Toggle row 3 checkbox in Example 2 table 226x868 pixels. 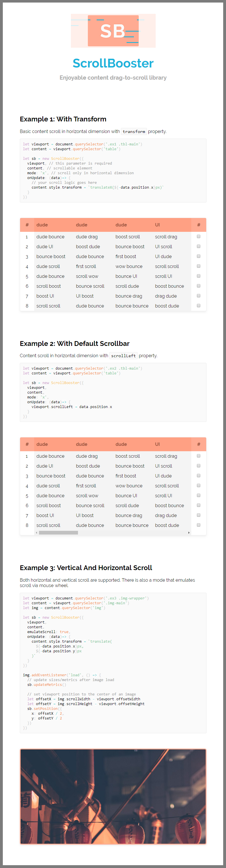pos(198,476)
